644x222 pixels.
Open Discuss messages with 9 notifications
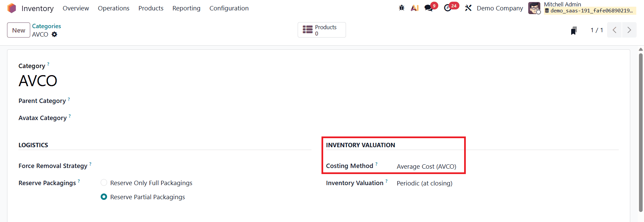click(x=428, y=7)
